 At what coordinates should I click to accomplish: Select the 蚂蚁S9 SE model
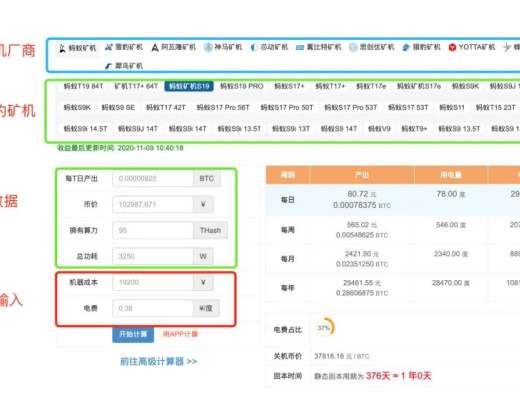click(118, 108)
